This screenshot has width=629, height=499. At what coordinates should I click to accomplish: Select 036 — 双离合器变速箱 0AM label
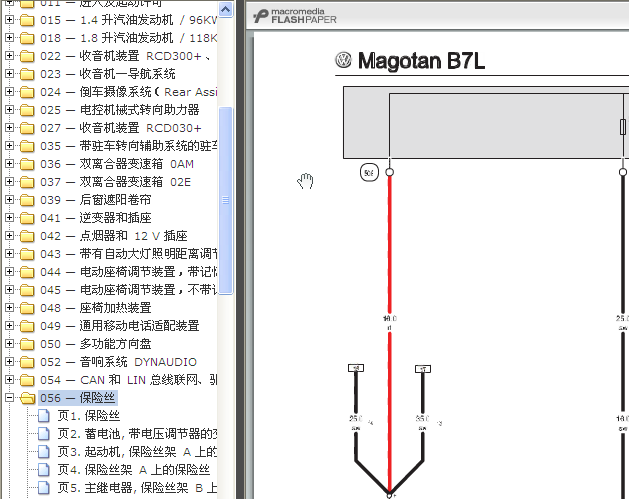click(117, 164)
